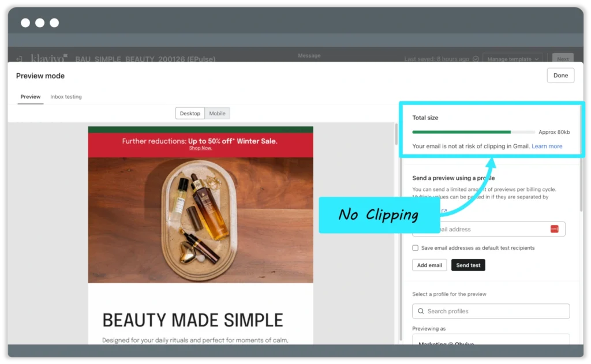Open the Learn more link about Gmail clipping
Viewport: 591px width, 364px height.
547,146
